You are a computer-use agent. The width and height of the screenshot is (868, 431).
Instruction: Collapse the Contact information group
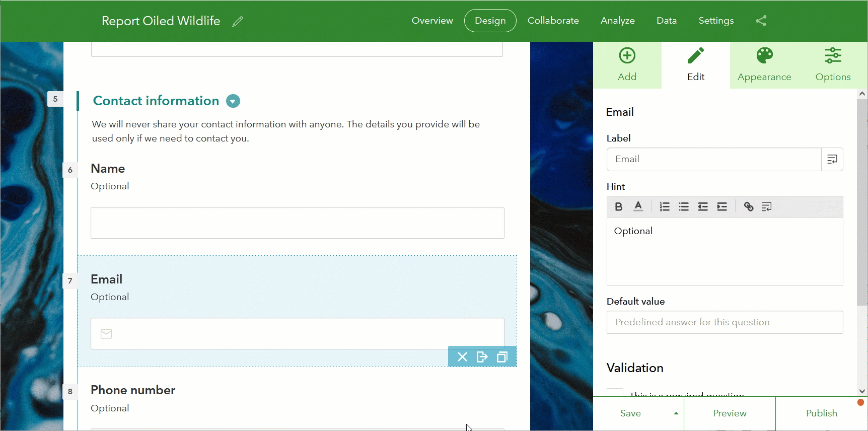point(233,101)
